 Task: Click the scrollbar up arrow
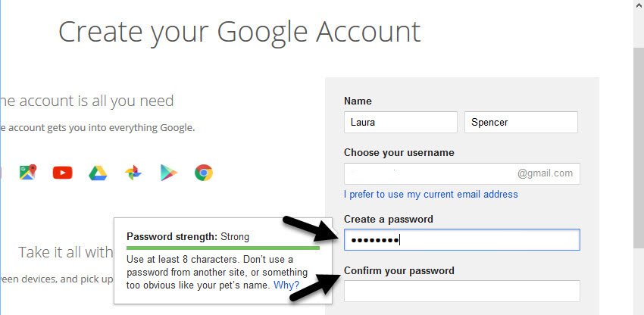pyautogui.click(x=638, y=6)
